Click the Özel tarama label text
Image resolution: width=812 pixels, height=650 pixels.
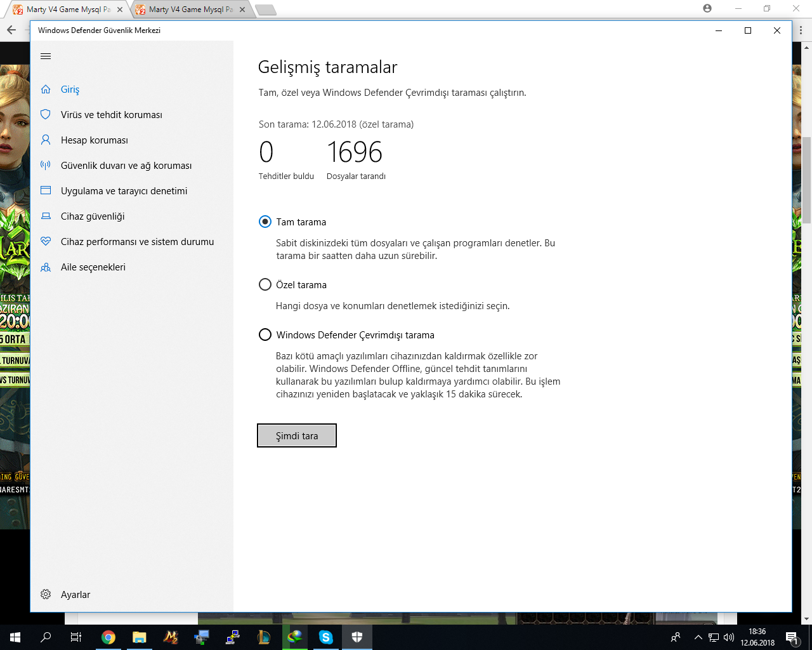[301, 285]
